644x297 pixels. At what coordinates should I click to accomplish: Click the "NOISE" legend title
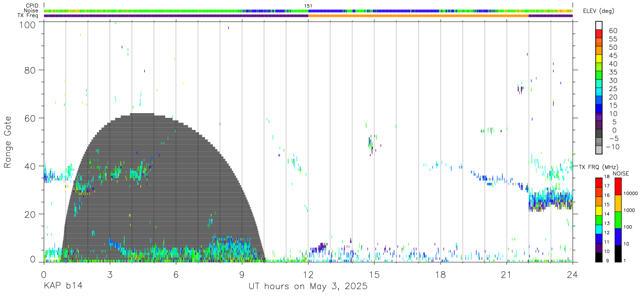621,173
